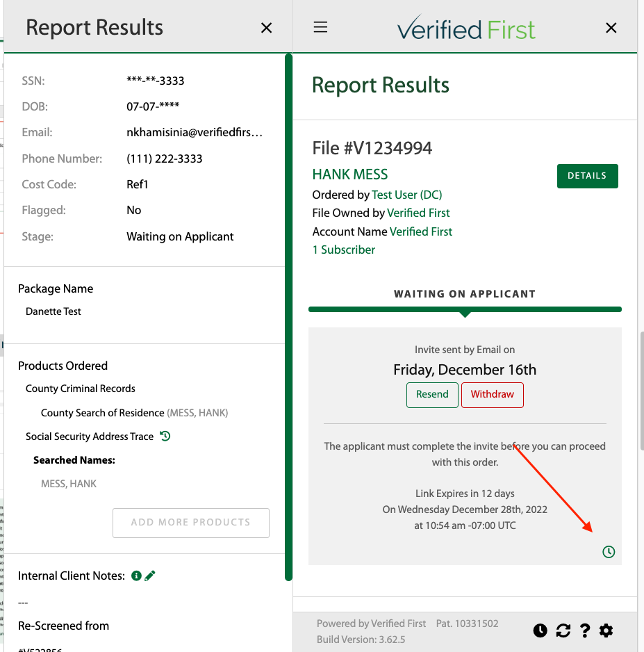Resend the applicant invite
This screenshot has width=644, height=652.
pyautogui.click(x=432, y=395)
